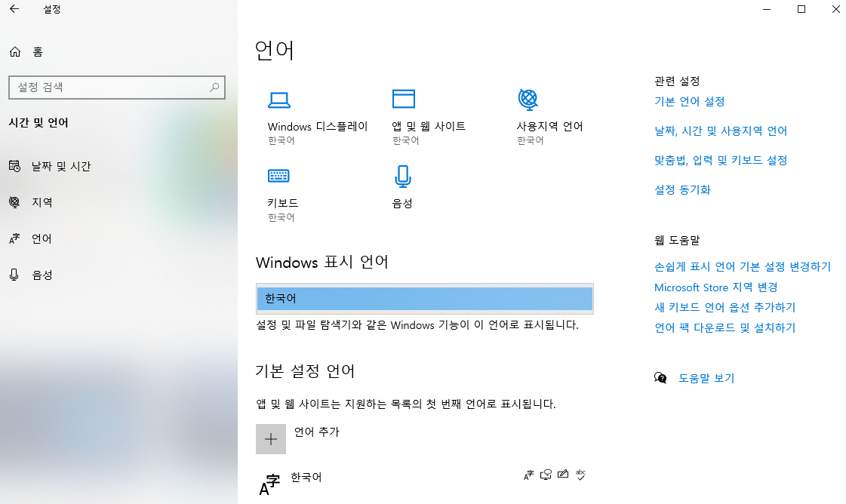The height and width of the screenshot is (504, 846).
Task: Click the 언어 추가 button label
Action: coord(317,432)
